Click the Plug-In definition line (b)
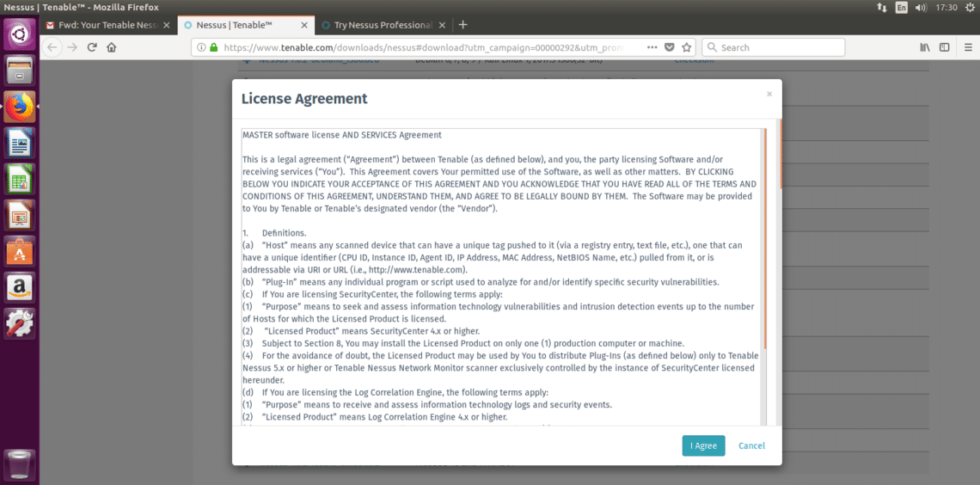 point(481,281)
